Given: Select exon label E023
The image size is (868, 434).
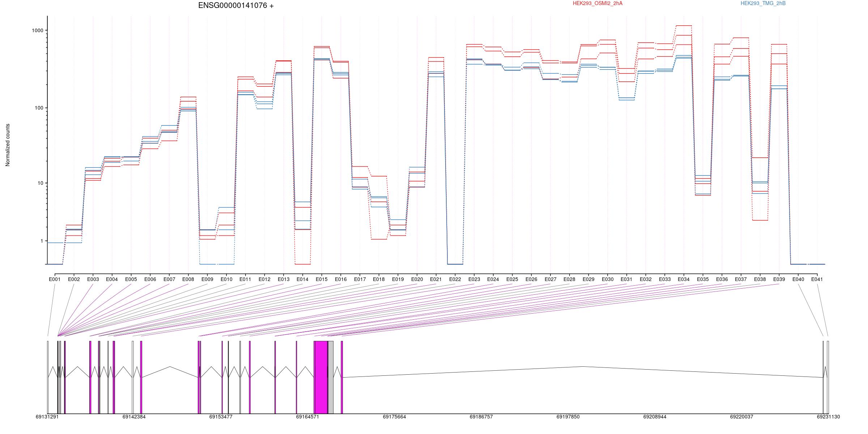Looking at the screenshot, I should coord(474,279).
